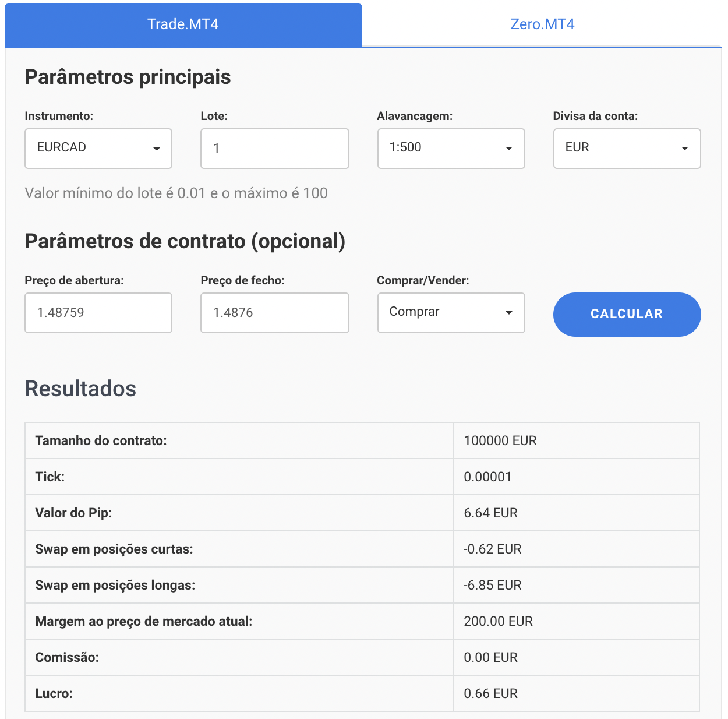This screenshot has height=719, width=728.
Task: Click the Margem ao preço de mercado value
Action: [x=499, y=621]
